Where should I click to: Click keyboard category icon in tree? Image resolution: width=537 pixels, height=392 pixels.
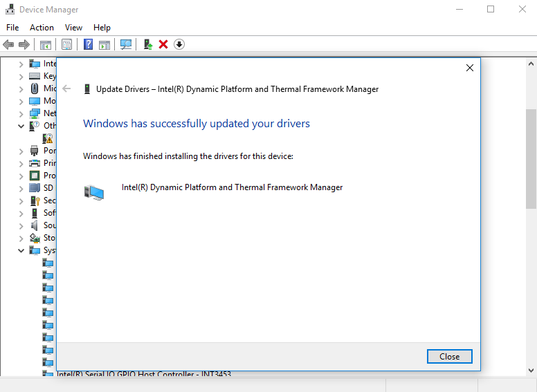[x=35, y=76]
